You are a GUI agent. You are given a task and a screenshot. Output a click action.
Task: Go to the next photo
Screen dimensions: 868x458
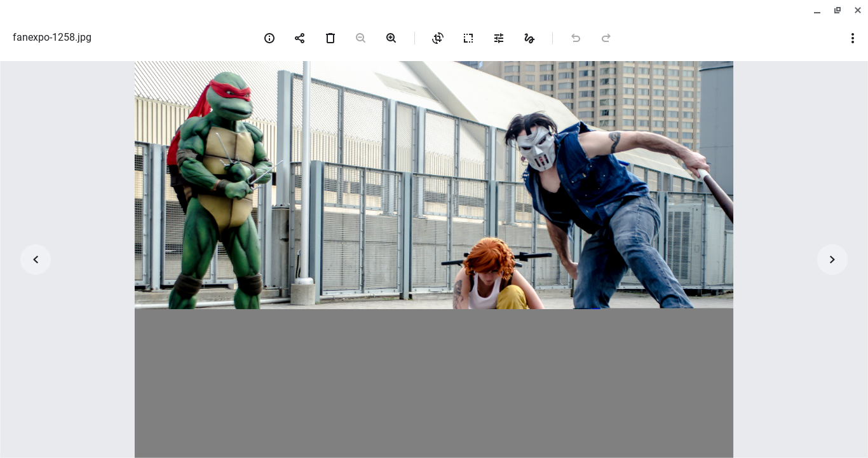(832, 260)
